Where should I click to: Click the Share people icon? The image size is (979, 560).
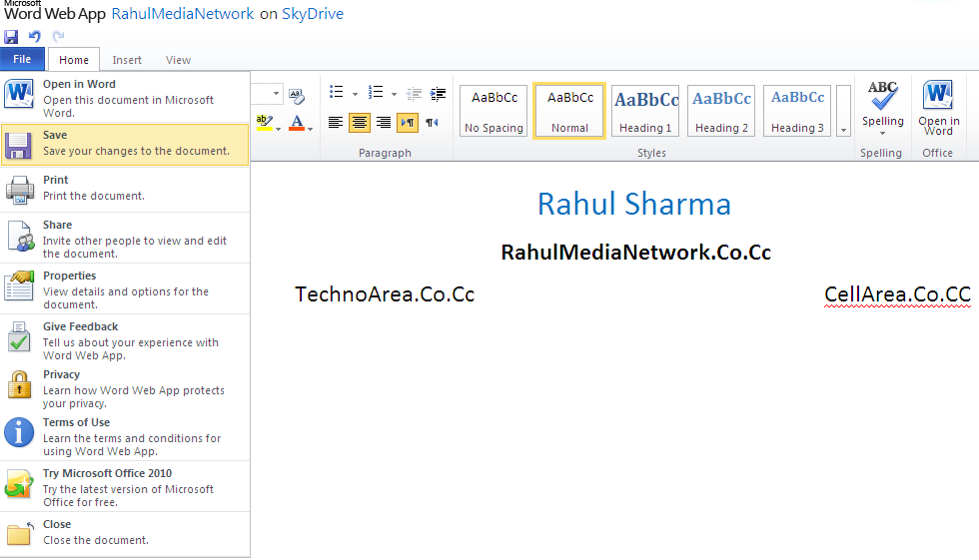coord(19,236)
